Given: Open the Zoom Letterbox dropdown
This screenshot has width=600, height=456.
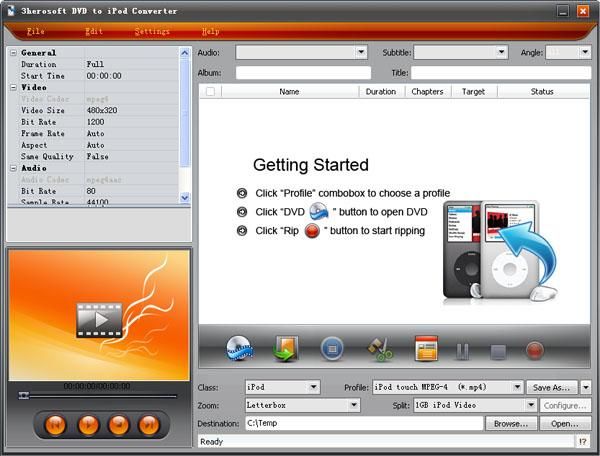Looking at the screenshot, I should pos(354,405).
